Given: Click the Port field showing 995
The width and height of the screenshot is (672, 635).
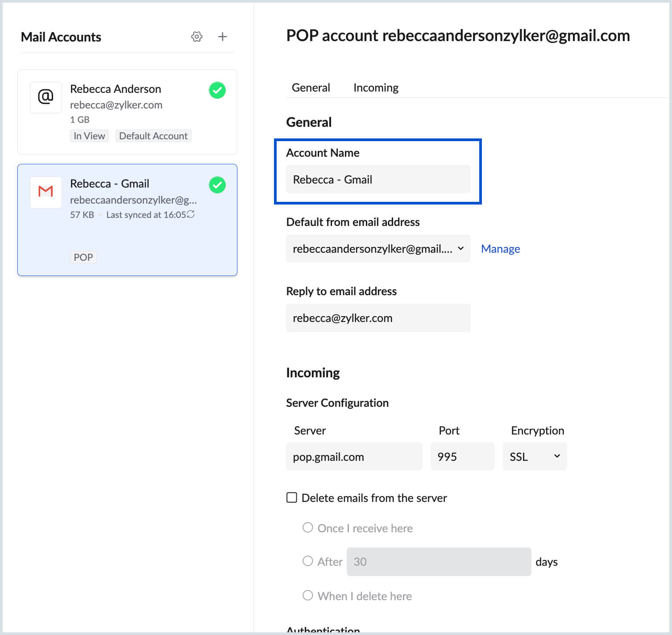Looking at the screenshot, I should (462, 456).
